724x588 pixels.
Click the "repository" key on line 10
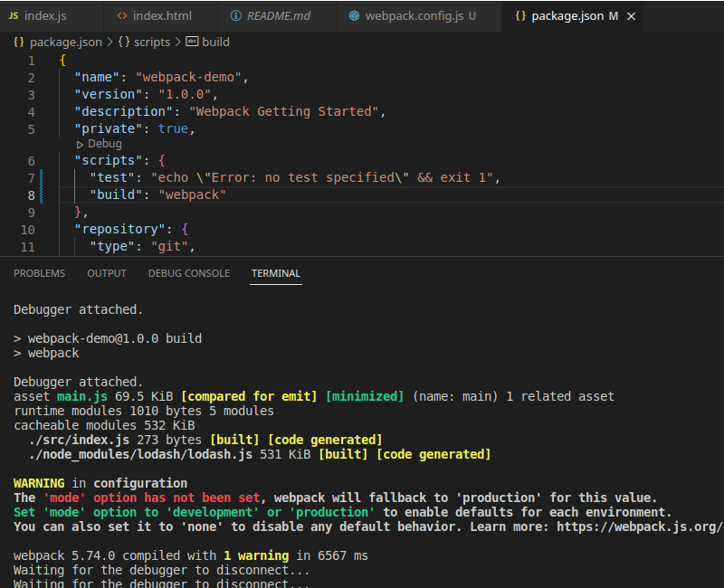pyautogui.click(x=120, y=229)
